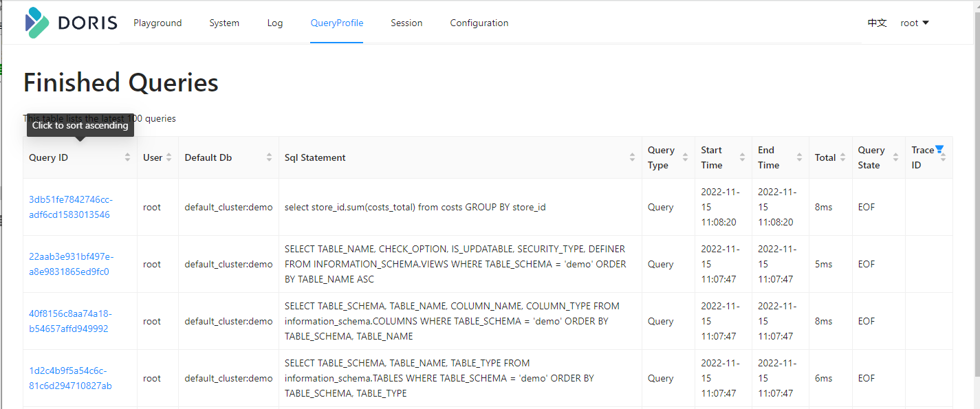Sort by Query ID column sorter
This screenshot has height=409, width=980.
pyautogui.click(x=127, y=157)
